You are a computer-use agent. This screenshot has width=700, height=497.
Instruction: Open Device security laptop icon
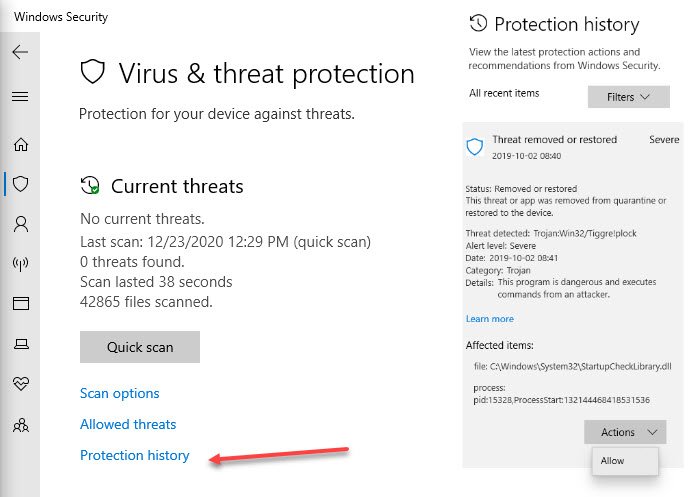20,343
